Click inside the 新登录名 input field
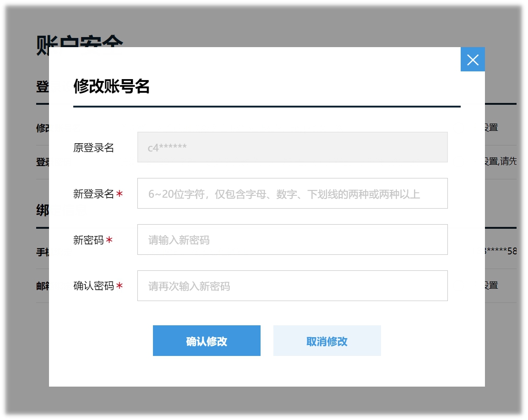Viewport: 528px width, 420px height. click(x=293, y=193)
